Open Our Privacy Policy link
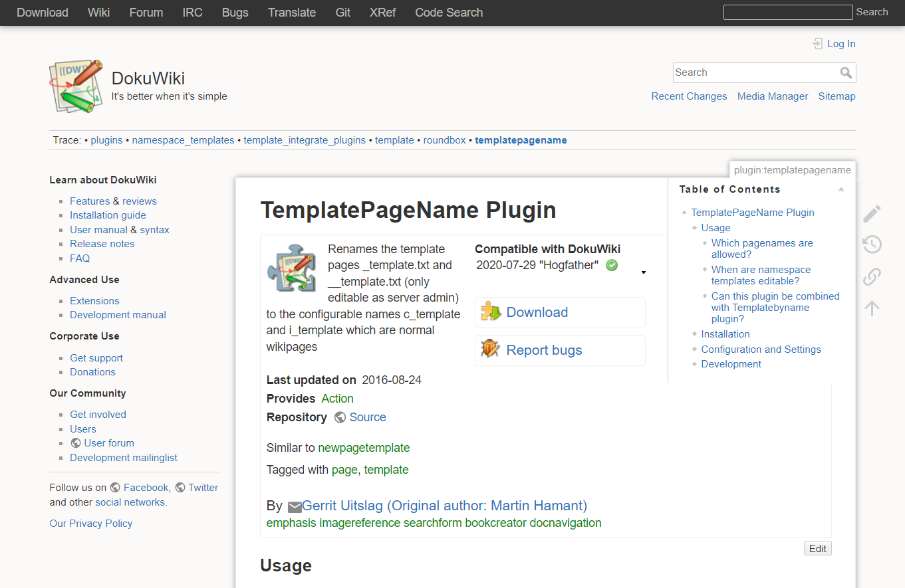Screen dimensions: 905x588 pyautogui.click(x=91, y=524)
